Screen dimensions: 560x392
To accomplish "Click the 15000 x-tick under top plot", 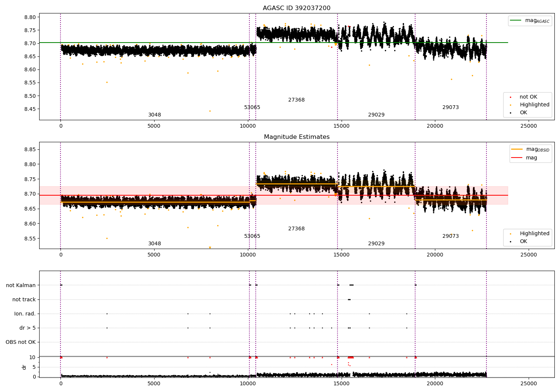I will pos(341,126).
